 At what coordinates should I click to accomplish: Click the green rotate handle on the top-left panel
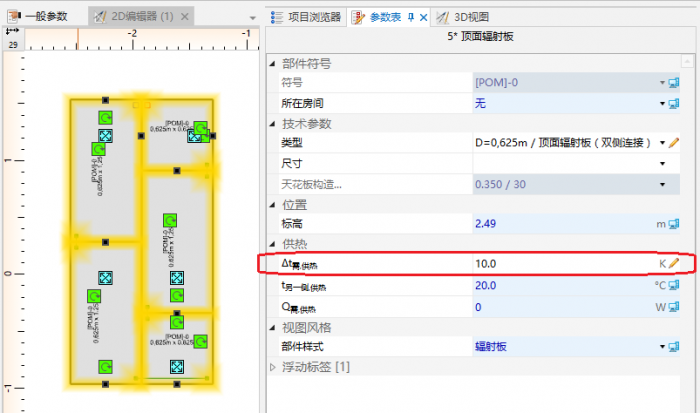(x=105, y=118)
